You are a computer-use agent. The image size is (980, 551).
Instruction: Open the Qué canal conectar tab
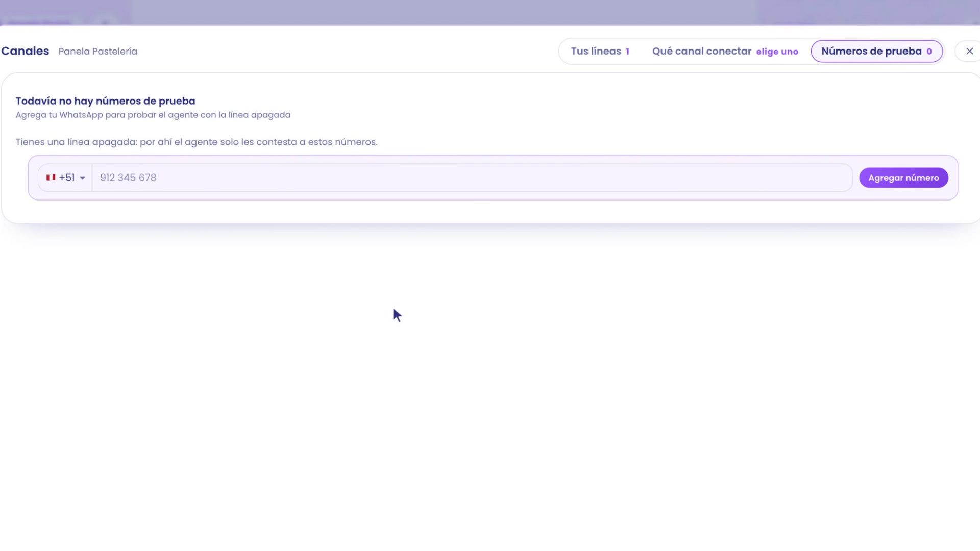click(x=725, y=51)
